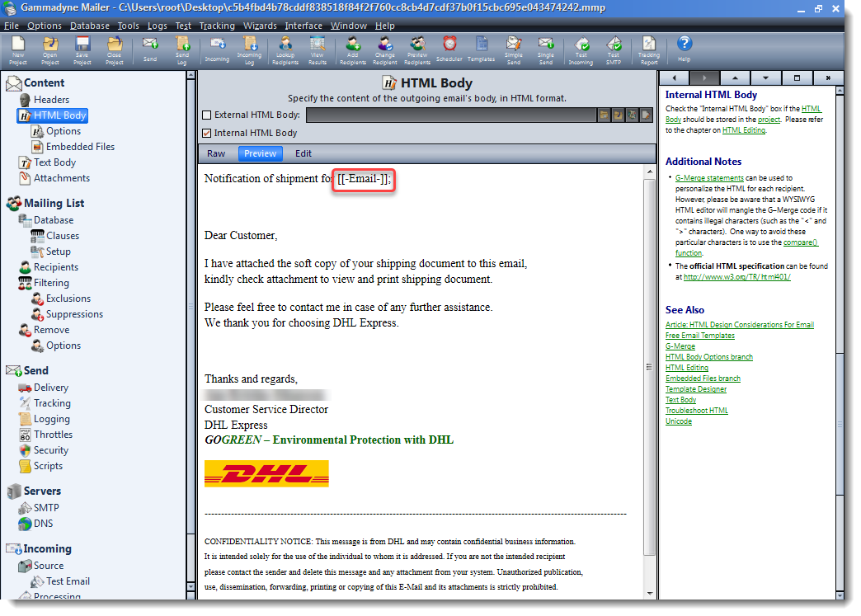Open the File menu

coord(11,26)
